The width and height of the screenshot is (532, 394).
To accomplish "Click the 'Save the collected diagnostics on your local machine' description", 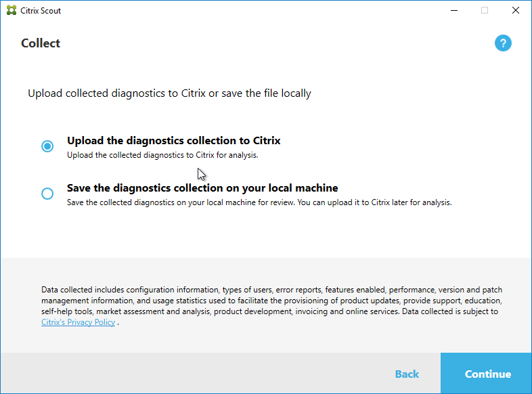I will coord(259,202).
